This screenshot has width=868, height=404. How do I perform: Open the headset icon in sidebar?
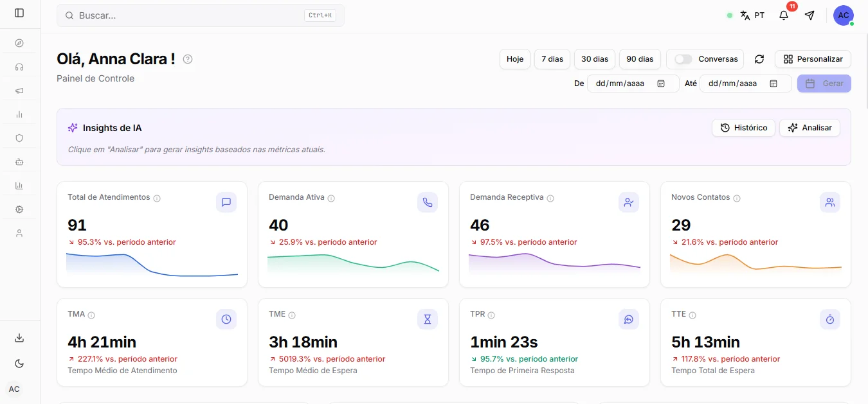[19, 67]
